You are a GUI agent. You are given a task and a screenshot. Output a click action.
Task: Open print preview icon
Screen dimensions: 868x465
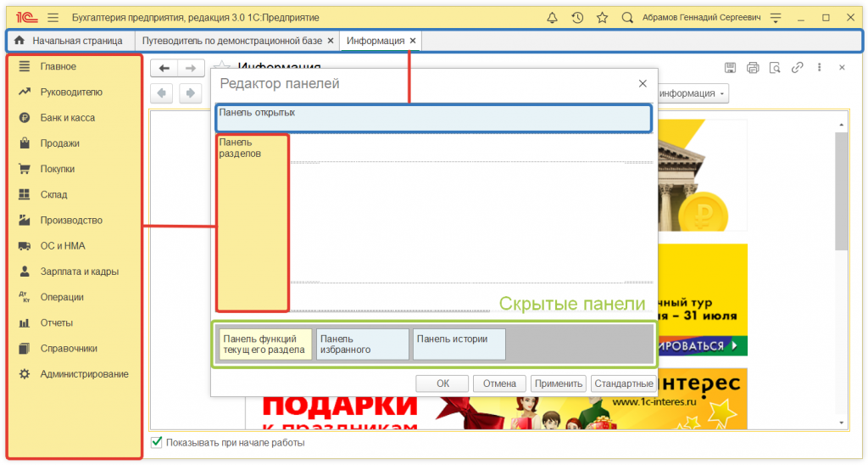(x=775, y=68)
